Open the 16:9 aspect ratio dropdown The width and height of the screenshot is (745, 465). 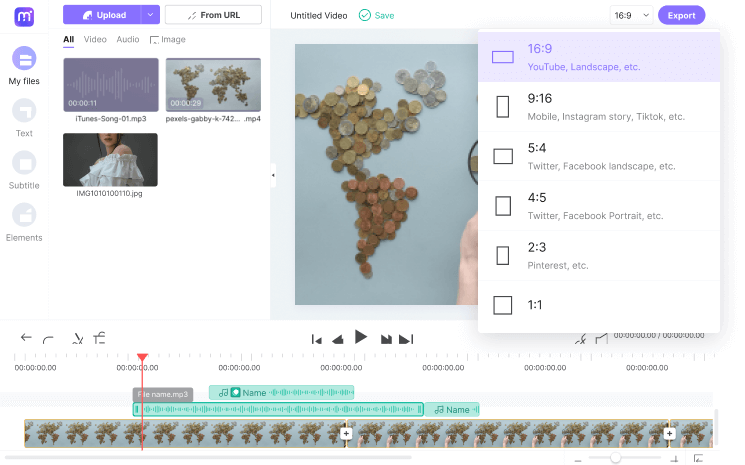[x=631, y=15]
